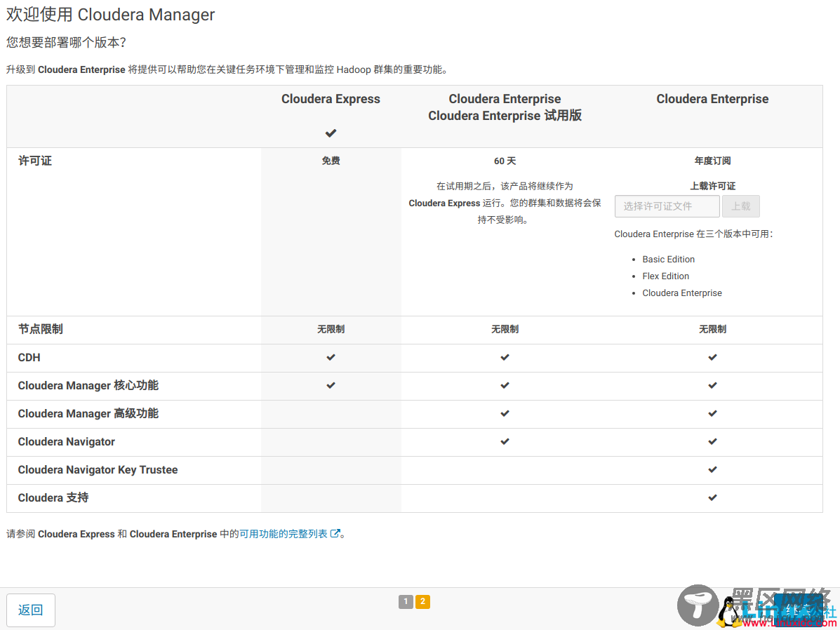Click the CDH checkmark under annual-subscription Enterprise
840x630 pixels.
point(712,357)
